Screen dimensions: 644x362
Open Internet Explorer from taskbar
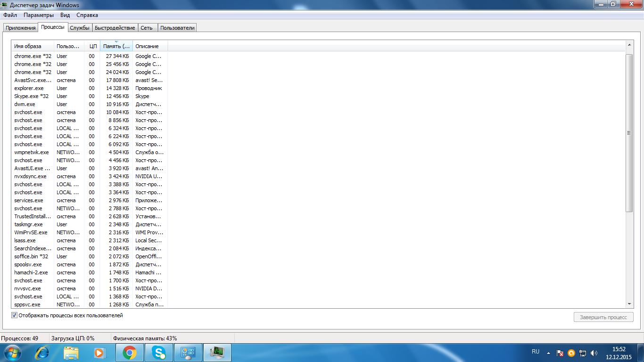[42, 353]
